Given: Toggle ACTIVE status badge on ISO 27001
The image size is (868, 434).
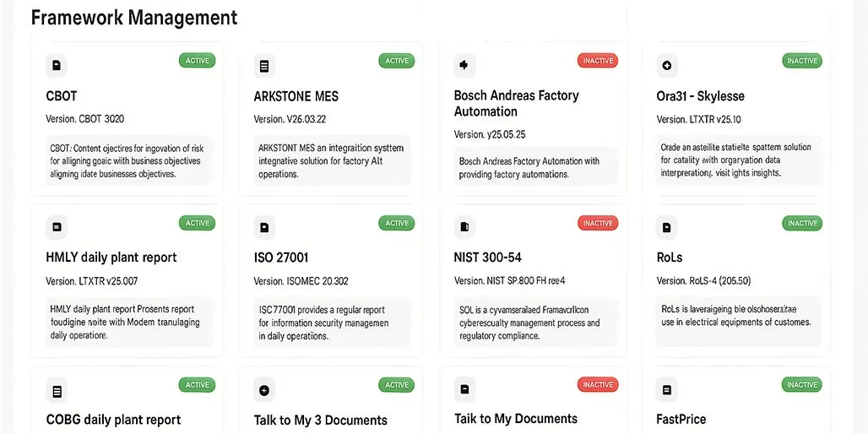Looking at the screenshot, I should 397,223.
